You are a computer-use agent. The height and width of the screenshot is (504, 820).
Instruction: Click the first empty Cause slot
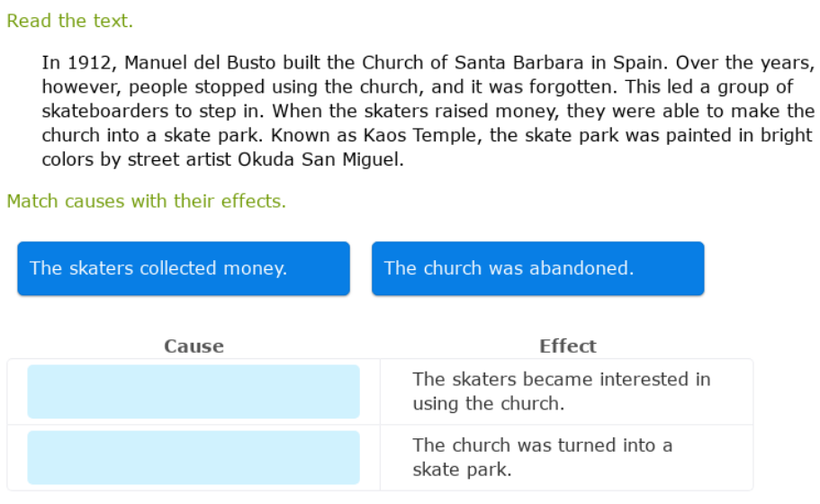[x=194, y=391]
